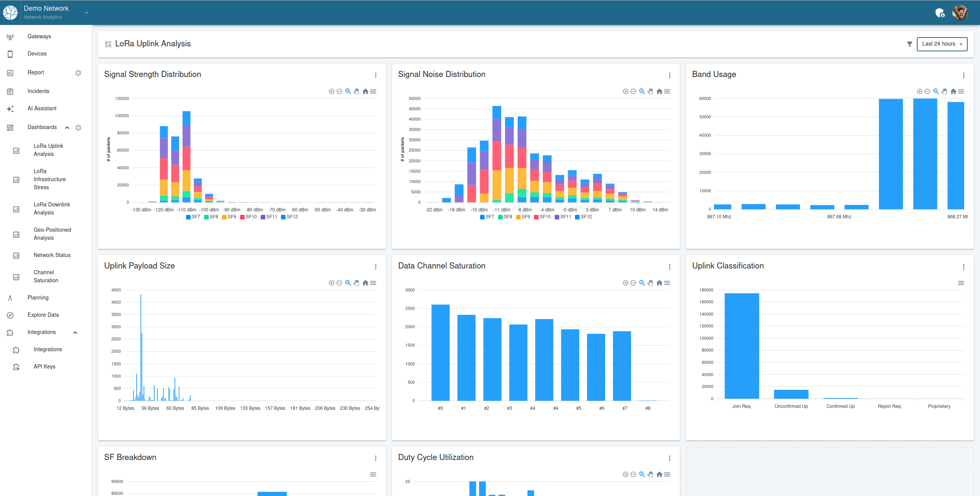Open Band Usage card options menu
The image size is (980, 496).
[x=964, y=75]
